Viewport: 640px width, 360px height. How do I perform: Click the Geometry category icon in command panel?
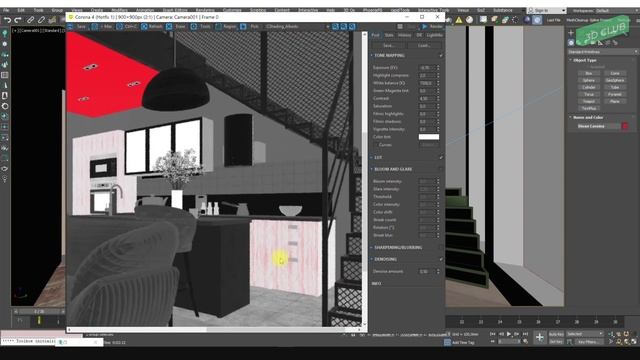571,42
